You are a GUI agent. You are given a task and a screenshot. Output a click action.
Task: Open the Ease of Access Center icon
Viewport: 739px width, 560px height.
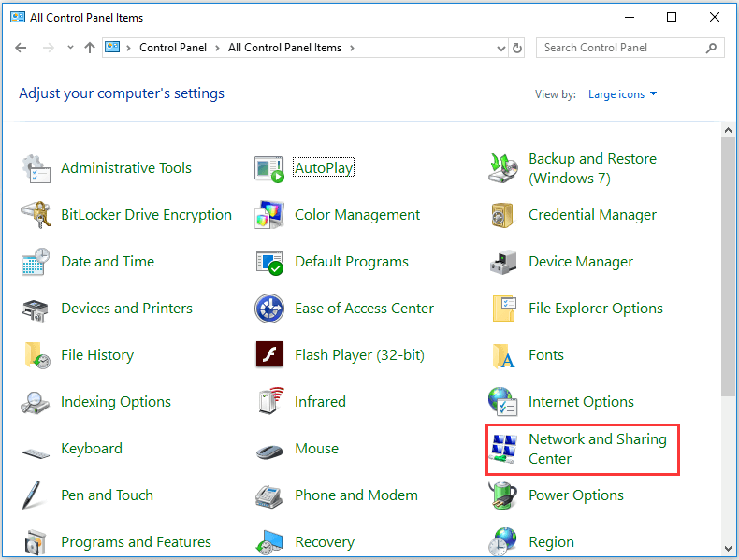click(269, 309)
